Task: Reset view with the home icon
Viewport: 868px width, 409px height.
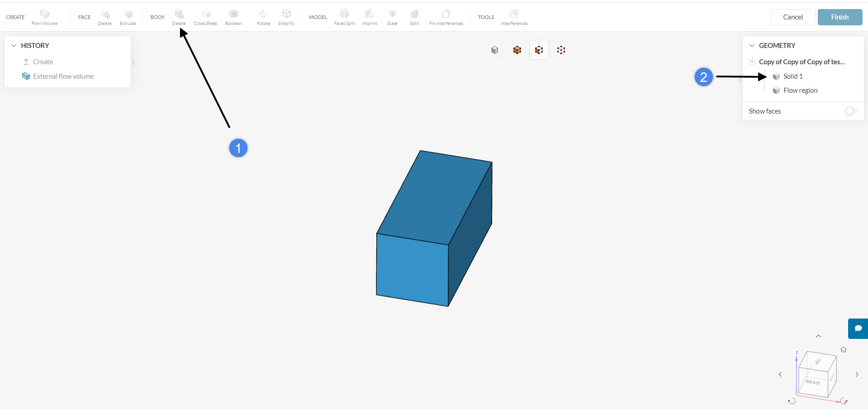Action: 844,350
